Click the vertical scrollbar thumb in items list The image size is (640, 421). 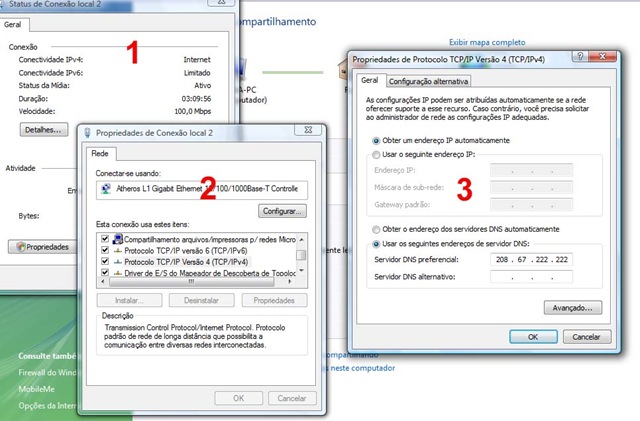tap(301, 255)
